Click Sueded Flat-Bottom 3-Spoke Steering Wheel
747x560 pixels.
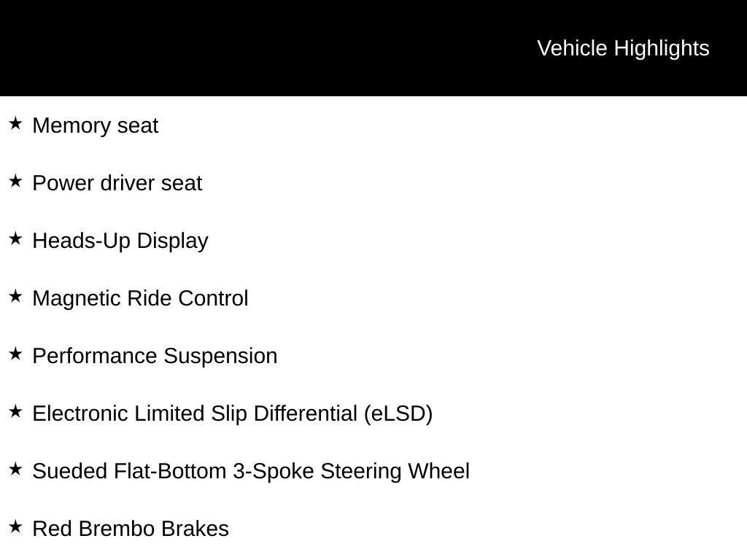[x=251, y=472]
